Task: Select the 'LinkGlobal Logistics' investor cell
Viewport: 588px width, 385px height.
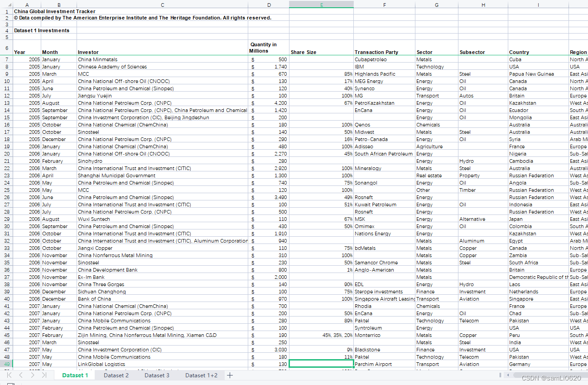Action: 162,364
